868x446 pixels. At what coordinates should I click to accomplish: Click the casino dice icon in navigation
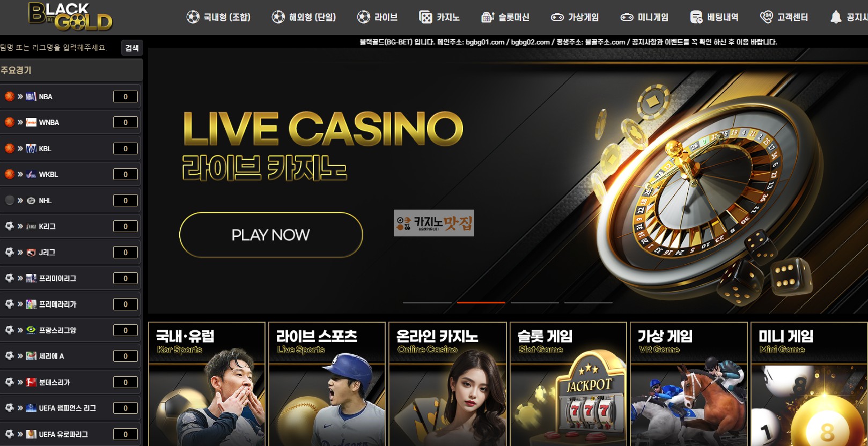coord(425,17)
